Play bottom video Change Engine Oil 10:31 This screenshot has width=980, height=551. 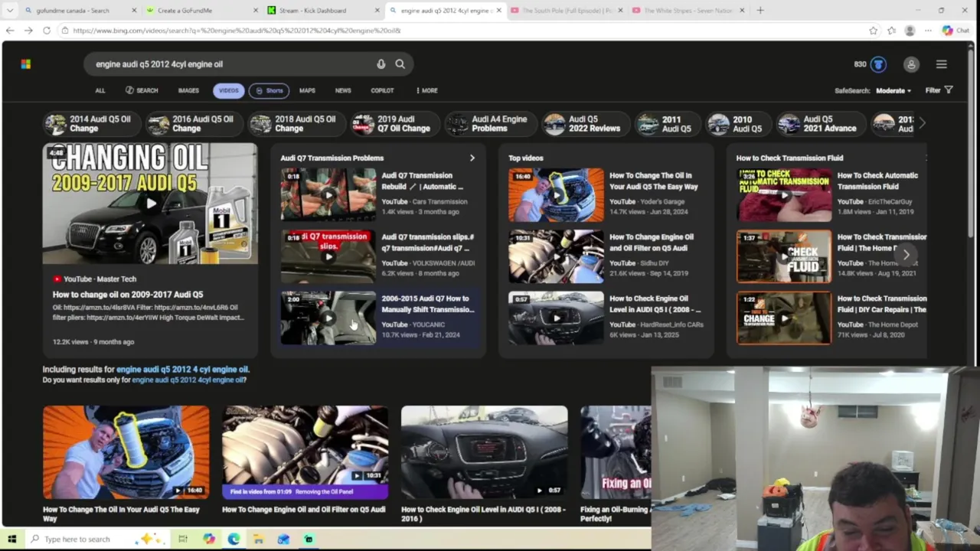pos(305,452)
